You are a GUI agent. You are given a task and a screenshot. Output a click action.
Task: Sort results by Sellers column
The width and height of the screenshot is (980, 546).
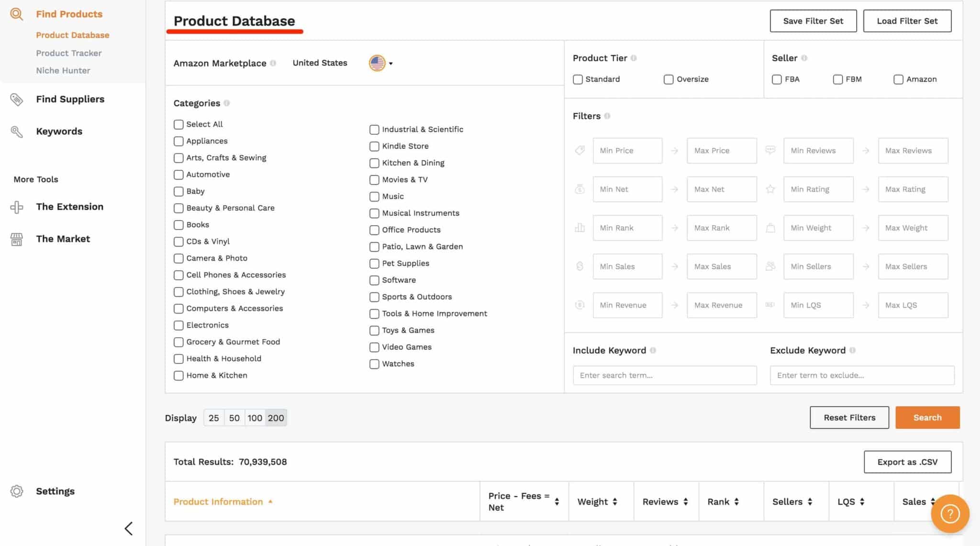(810, 501)
